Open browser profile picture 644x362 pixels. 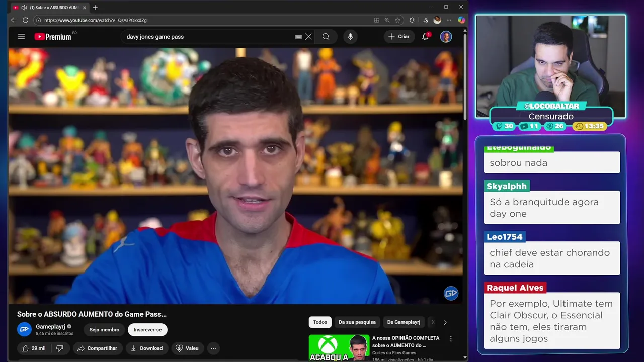click(437, 20)
